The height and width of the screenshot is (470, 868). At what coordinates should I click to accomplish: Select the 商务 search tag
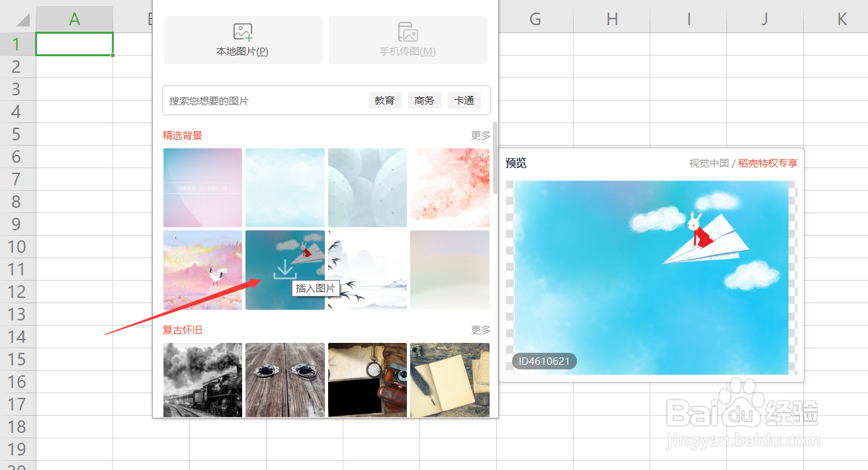[x=424, y=101]
